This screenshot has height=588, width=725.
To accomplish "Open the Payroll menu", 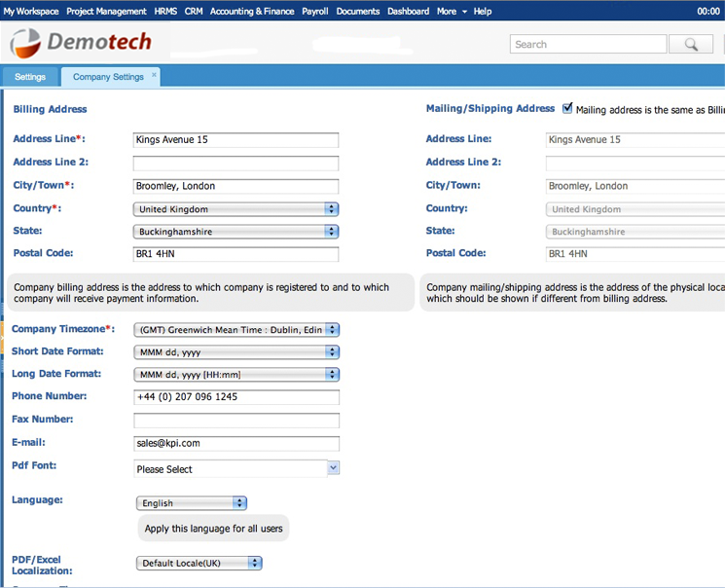I will (x=315, y=11).
